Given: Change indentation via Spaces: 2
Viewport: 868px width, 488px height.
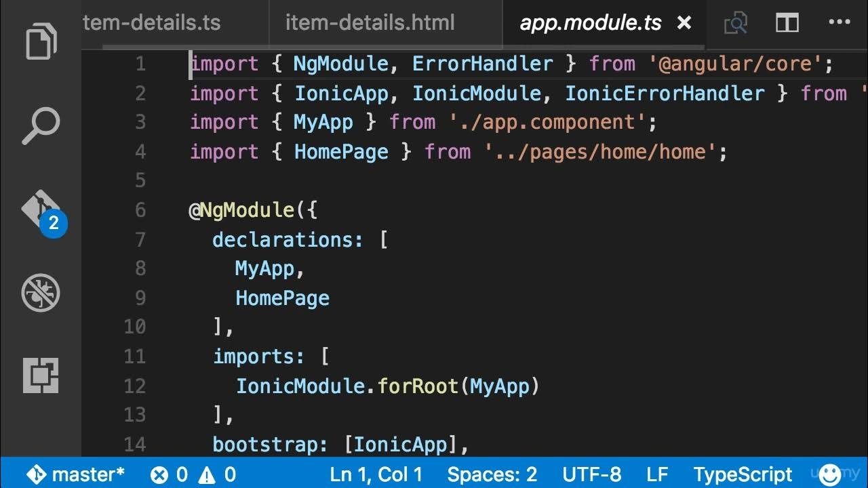Looking at the screenshot, I should [492, 474].
